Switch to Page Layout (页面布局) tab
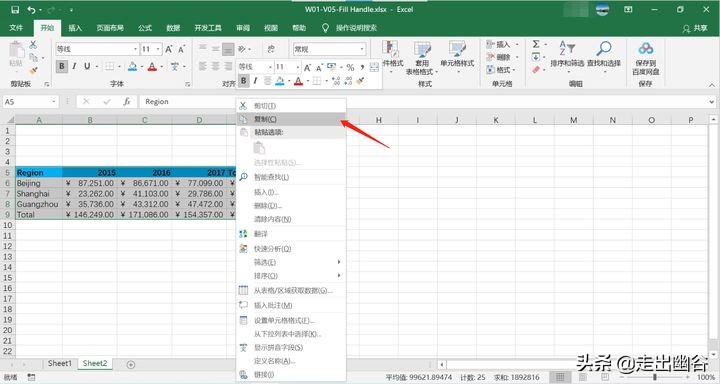Screen dimensions: 720x384 point(110,28)
